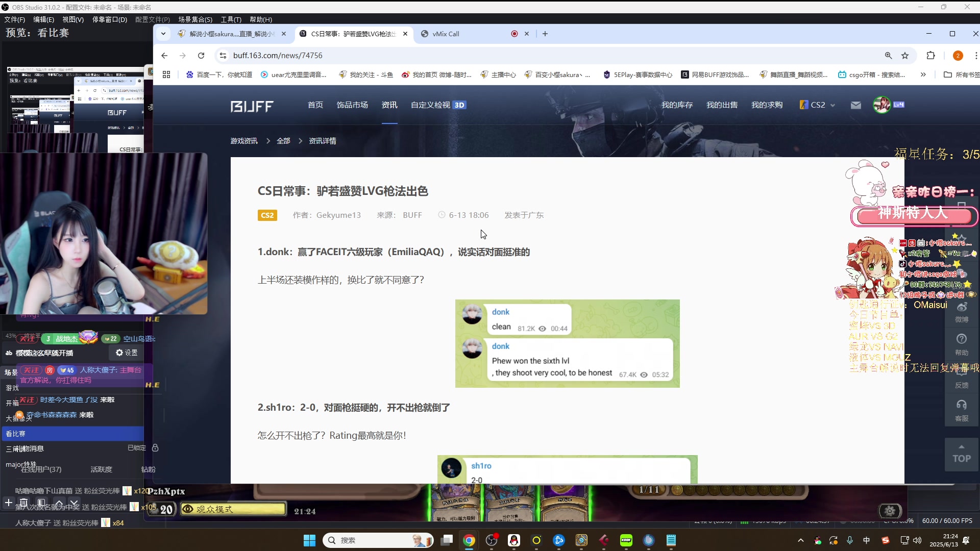Click the TOP back-to-top button
The image size is (980, 551).
pyautogui.click(x=962, y=454)
